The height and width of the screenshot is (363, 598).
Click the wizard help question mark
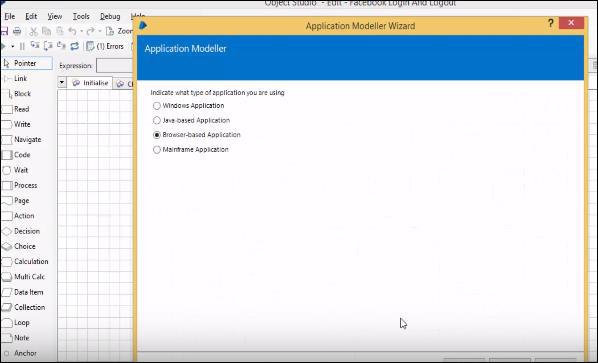click(x=550, y=23)
